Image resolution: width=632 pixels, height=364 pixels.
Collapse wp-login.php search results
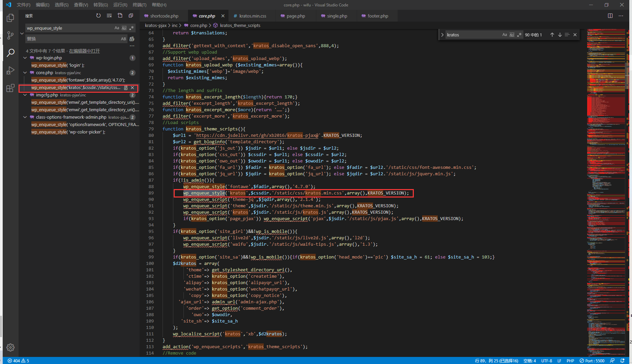25,58
